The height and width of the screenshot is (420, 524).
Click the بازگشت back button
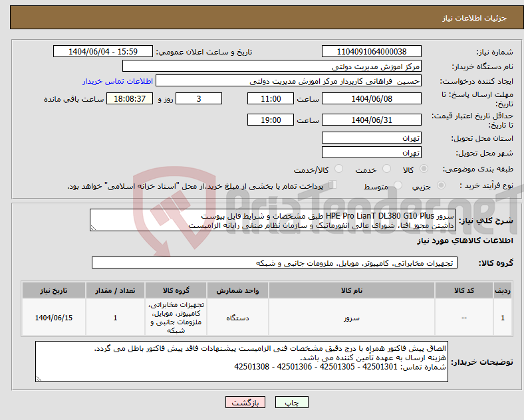(x=245, y=403)
